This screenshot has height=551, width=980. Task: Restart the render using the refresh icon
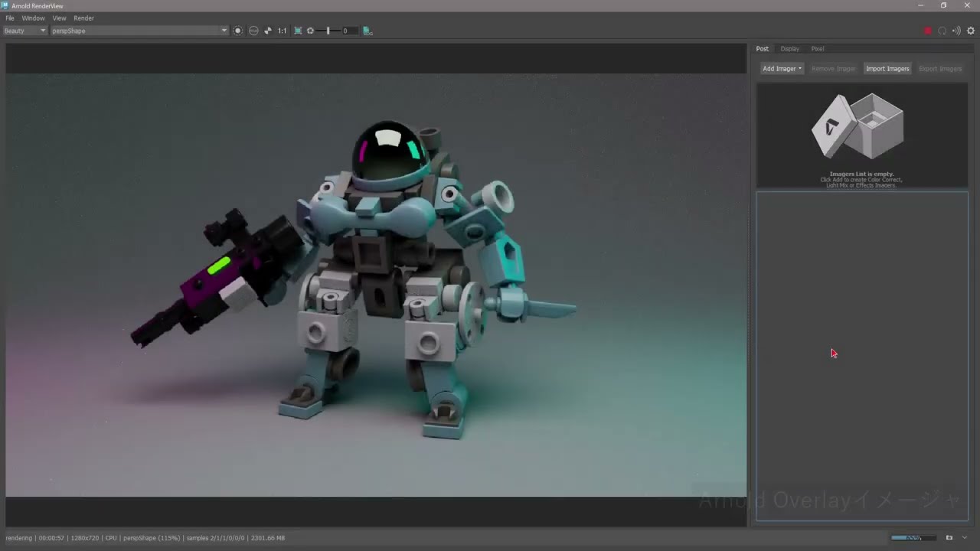pos(943,31)
